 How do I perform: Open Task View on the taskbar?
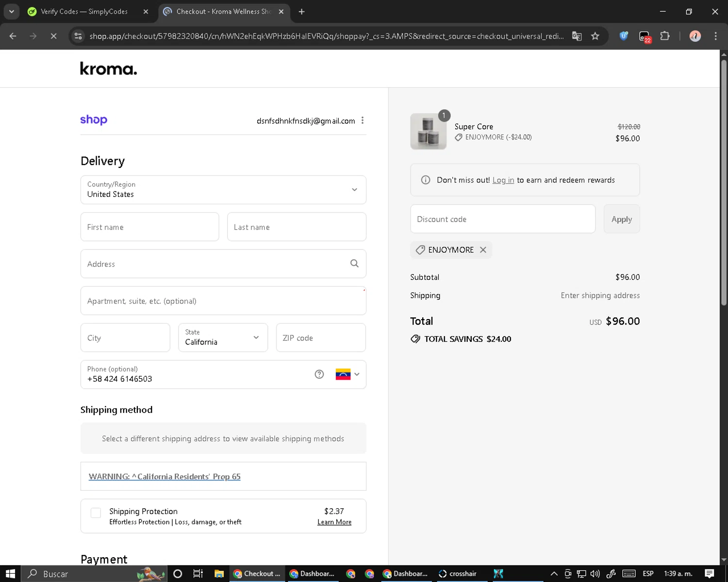coord(198,574)
